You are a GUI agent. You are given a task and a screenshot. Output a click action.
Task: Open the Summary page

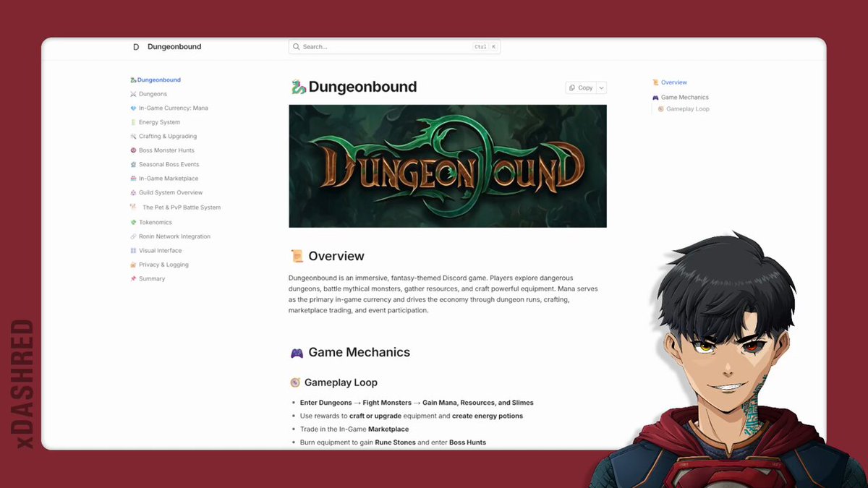pyautogui.click(x=152, y=279)
